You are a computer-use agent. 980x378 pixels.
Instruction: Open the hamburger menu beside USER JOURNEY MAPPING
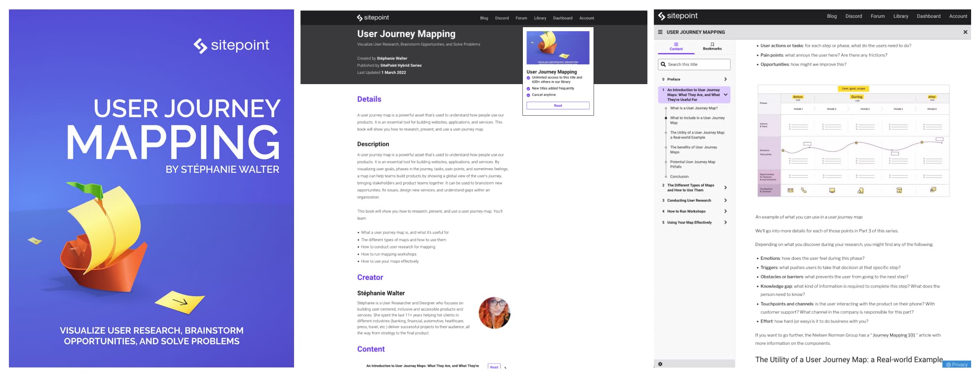click(660, 32)
